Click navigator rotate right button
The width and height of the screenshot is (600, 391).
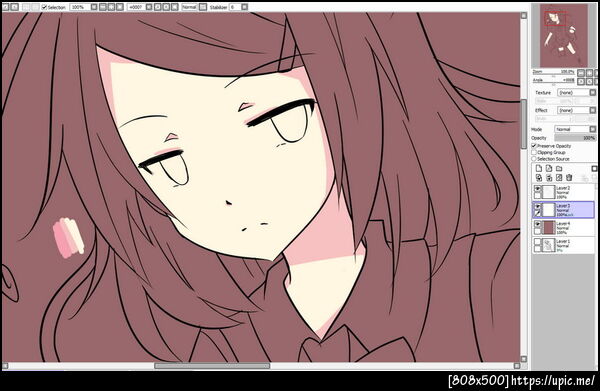[590, 81]
